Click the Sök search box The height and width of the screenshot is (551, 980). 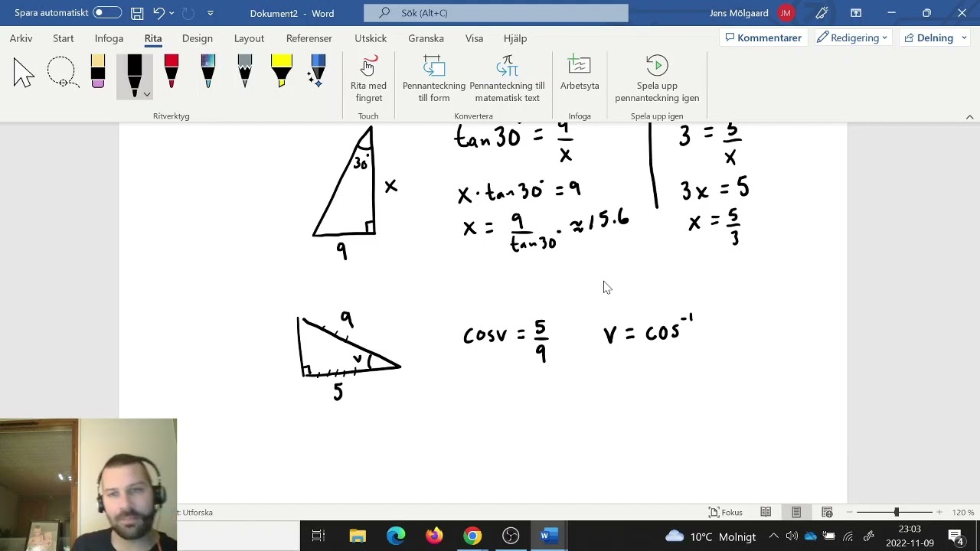tap(496, 13)
